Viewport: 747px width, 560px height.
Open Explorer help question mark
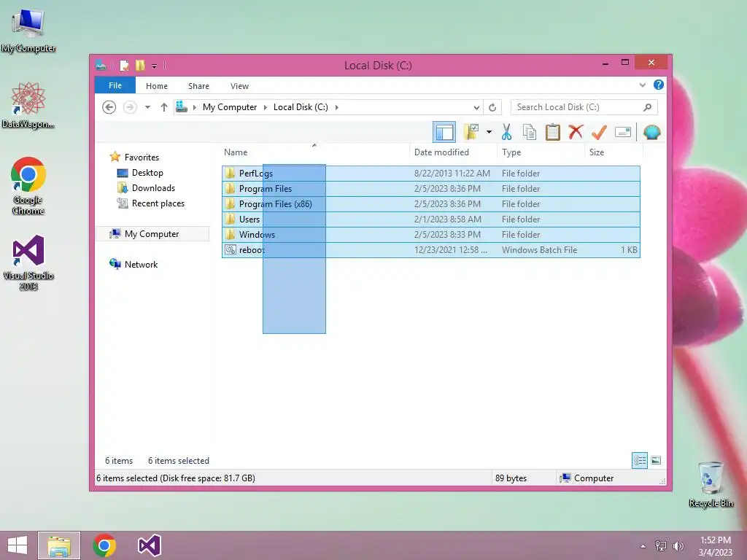(659, 85)
